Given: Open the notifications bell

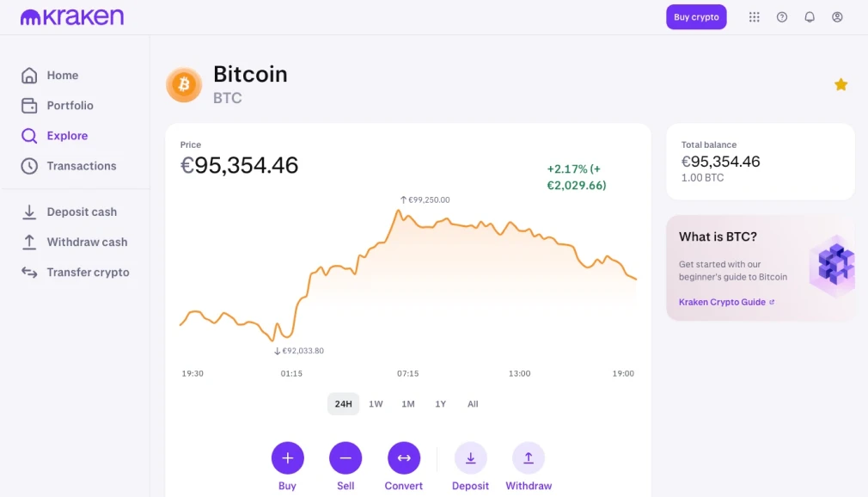Looking at the screenshot, I should coord(810,17).
